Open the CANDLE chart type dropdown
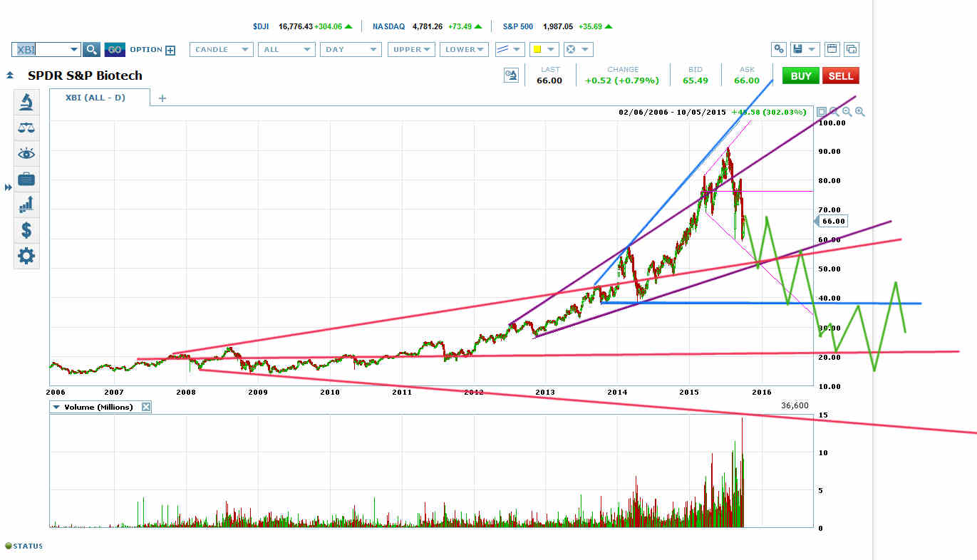 coord(221,50)
